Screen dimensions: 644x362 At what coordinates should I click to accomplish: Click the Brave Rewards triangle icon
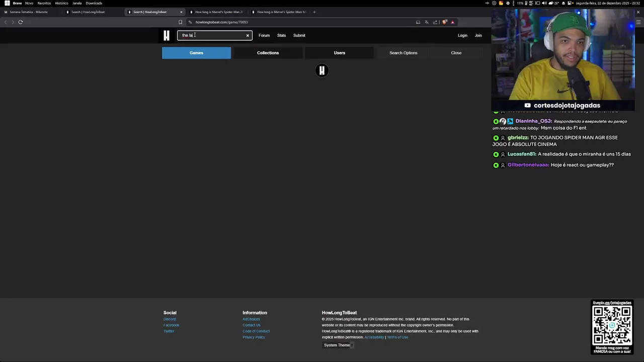coord(452,22)
